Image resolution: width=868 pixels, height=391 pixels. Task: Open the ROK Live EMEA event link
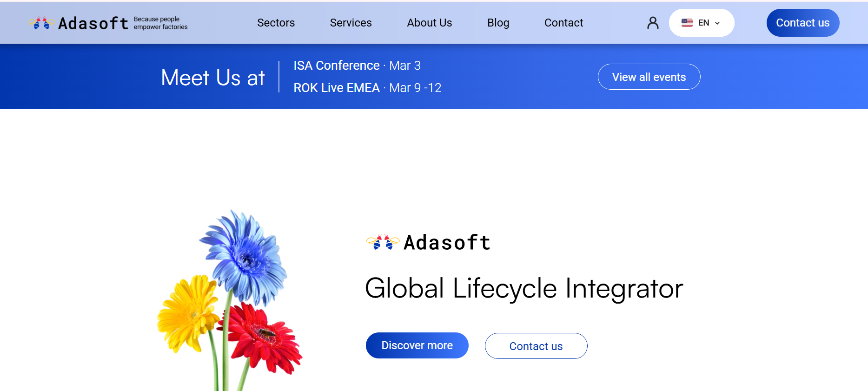click(x=337, y=88)
